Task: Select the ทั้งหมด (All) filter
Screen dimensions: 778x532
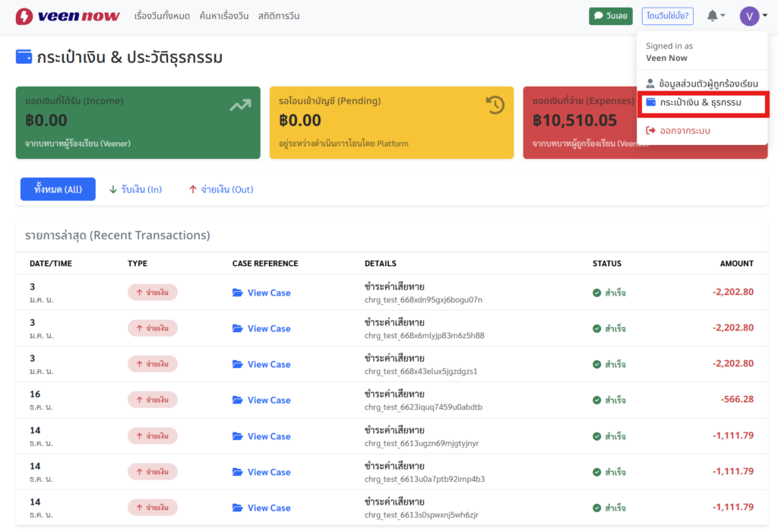Action: tap(58, 189)
